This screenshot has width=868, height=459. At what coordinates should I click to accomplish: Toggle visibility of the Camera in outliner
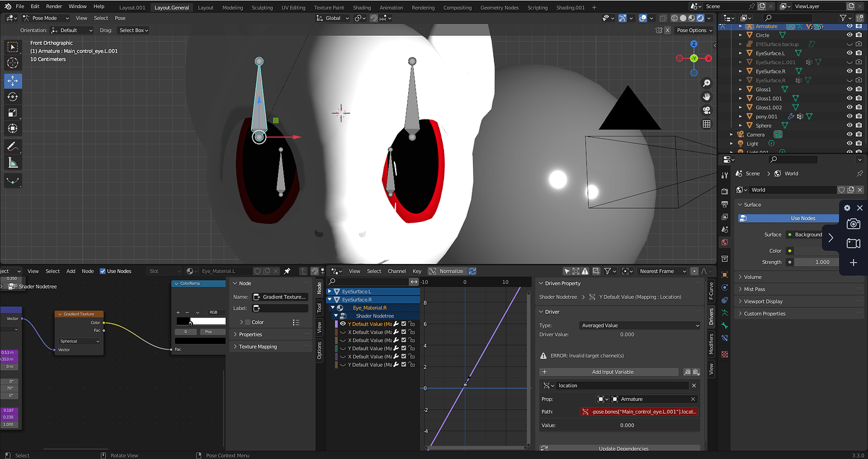pos(850,135)
